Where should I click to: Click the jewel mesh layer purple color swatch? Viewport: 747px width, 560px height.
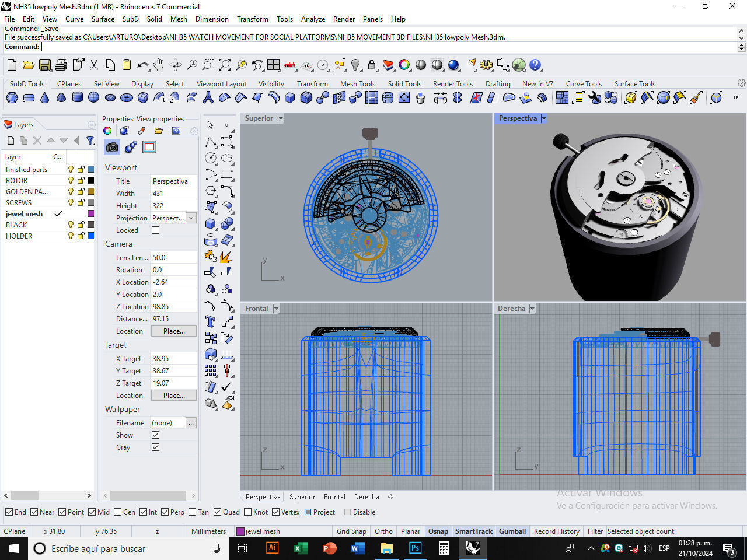tap(90, 214)
